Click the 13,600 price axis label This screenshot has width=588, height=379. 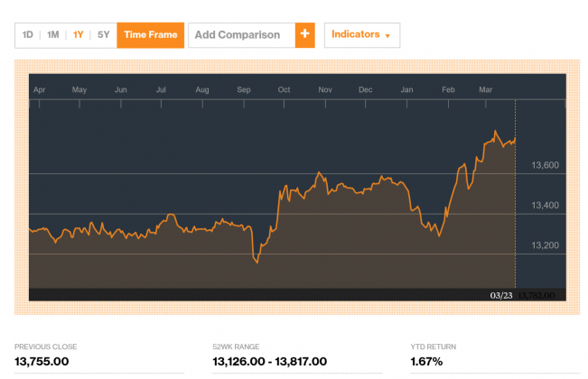coord(546,166)
